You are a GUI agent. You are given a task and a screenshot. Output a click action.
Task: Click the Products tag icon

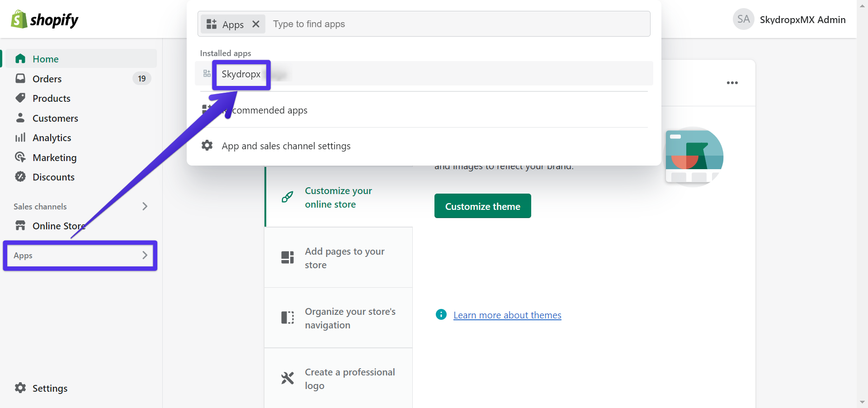point(20,98)
